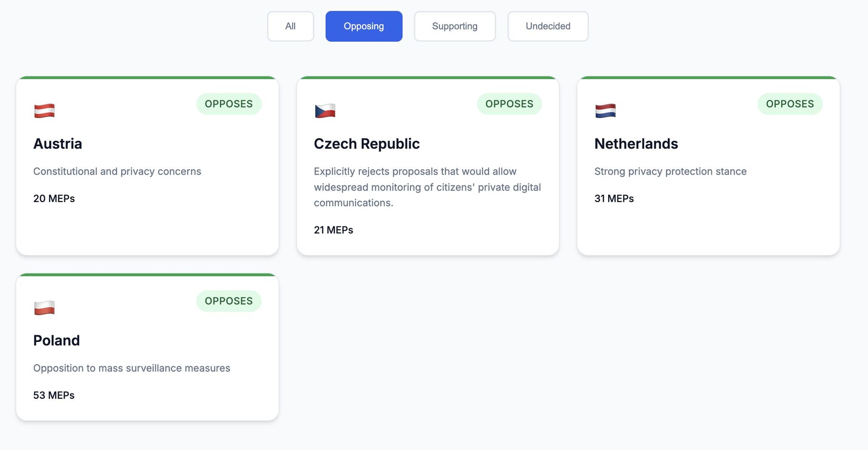Open the Netherlands country heading

coord(636,144)
